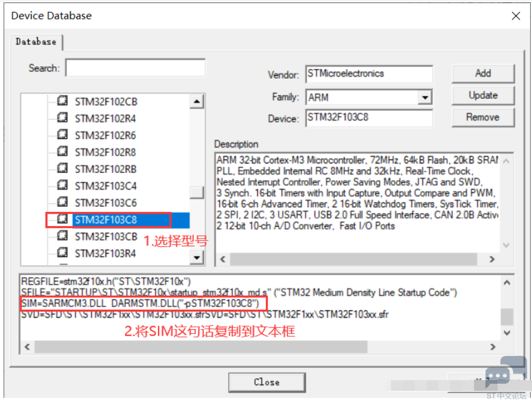The image size is (532, 405).
Task: Click options box scroll down arrow
Action: point(507,333)
